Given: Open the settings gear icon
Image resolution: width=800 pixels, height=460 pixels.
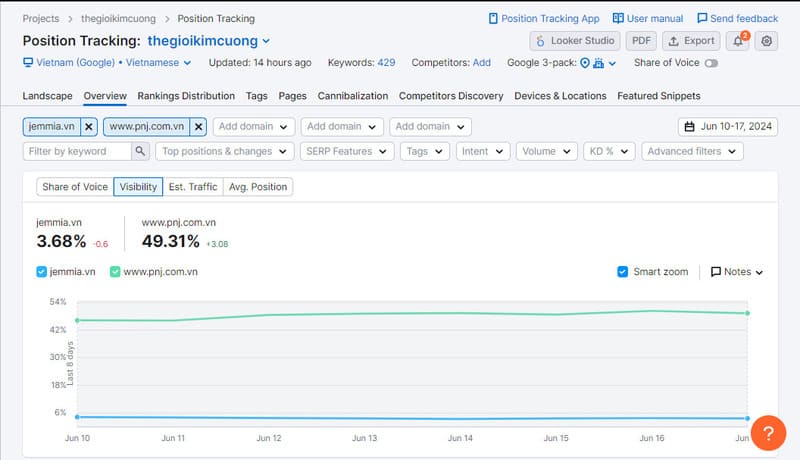Looking at the screenshot, I should coord(767,41).
